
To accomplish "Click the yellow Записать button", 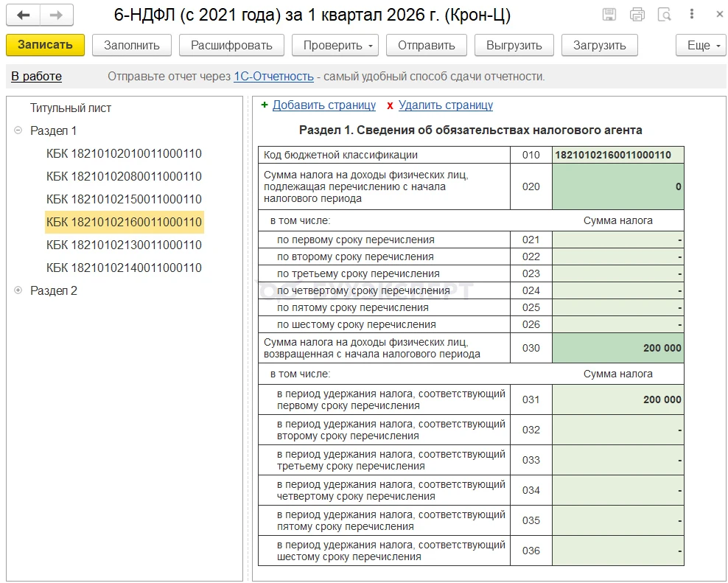I will [x=45, y=45].
